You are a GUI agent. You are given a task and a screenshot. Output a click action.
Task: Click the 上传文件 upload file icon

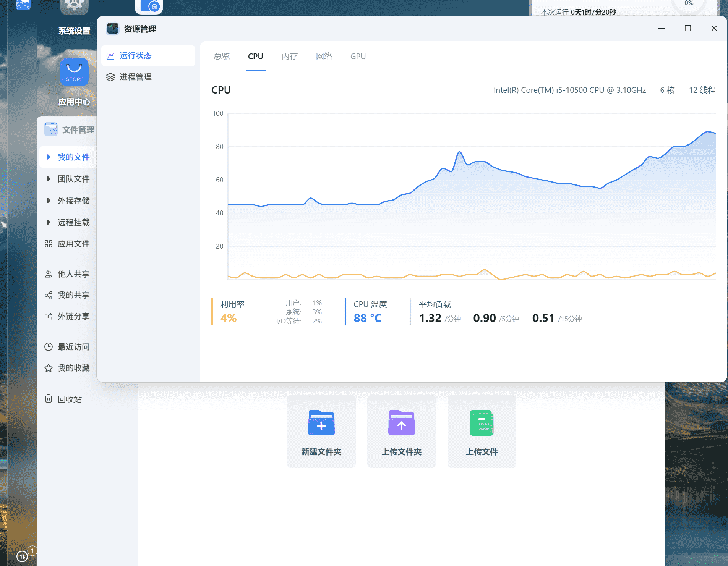tap(482, 423)
